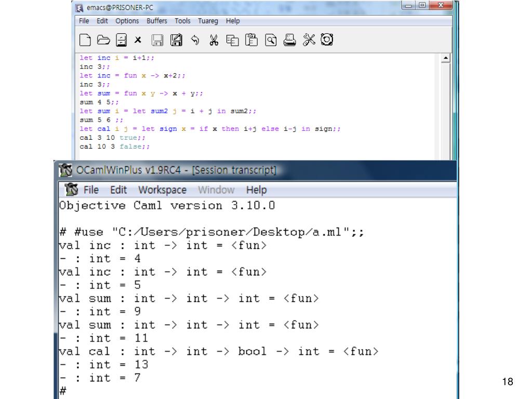Maximize the Emacs window
Screen dimensions: 532x399
422,5
